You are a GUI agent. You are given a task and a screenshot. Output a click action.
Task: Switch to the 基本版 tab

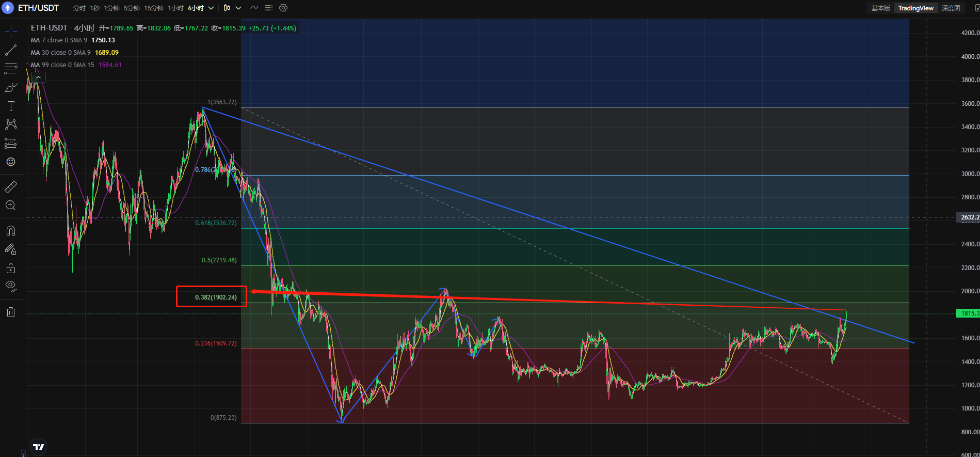(880, 8)
